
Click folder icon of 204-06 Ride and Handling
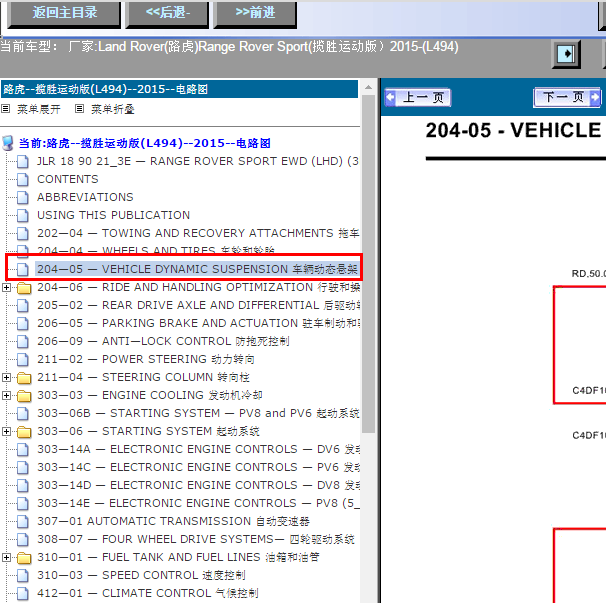24,288
